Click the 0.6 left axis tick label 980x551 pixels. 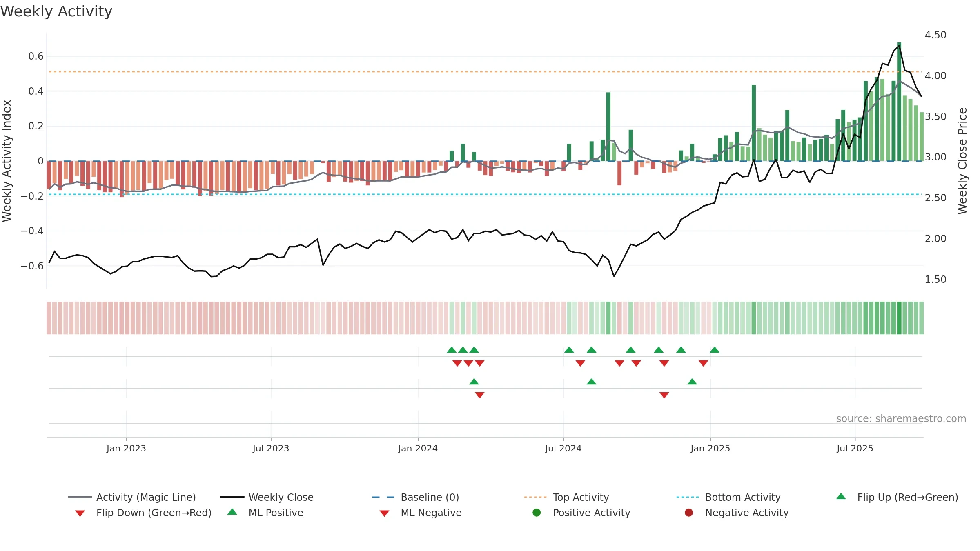tap(36, 56)
